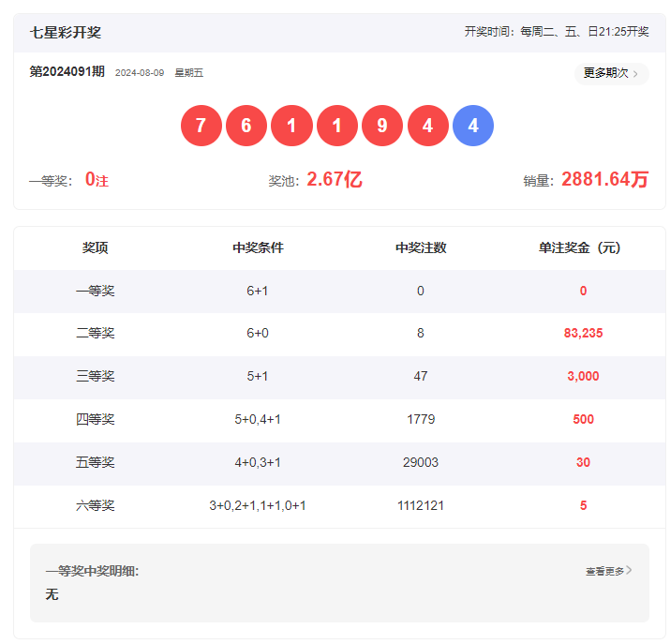The width and height of the screenshot is (670, 644).
Task: Open the 查看更多 link for first-prize details
Action: (604, 570)
